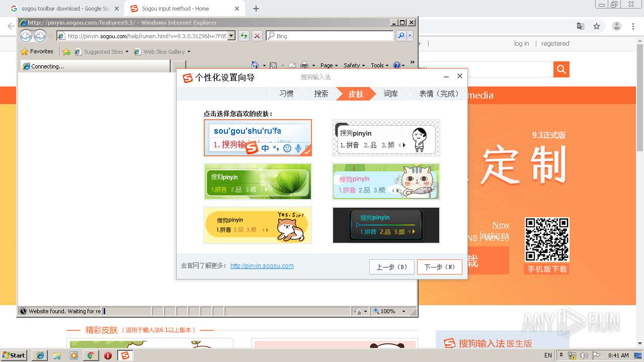The height and width of the screenshot is (362, 644).
Task: Open a new Chrome tab
Action: 256,9
